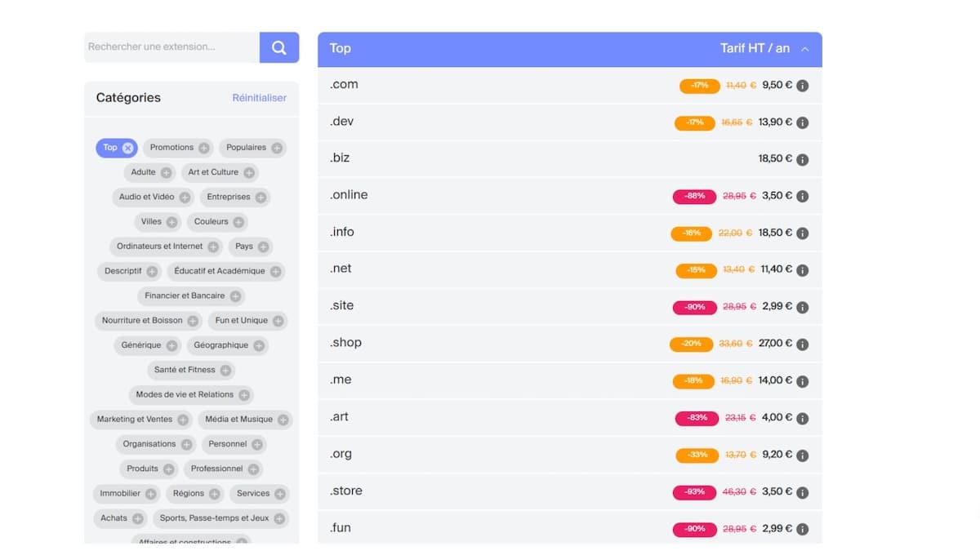
Task: Select Modes de vie et Relations chip
Action: [191, 394]
